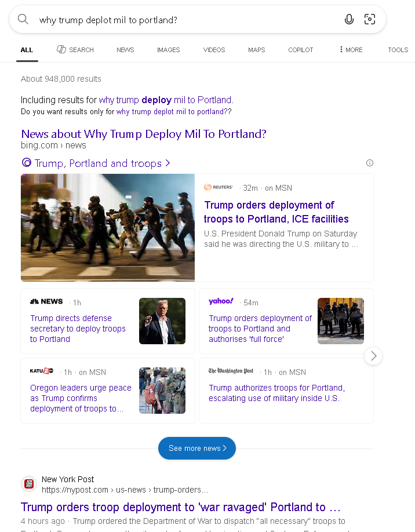
Task: Open 'Trump, Portland and troops' topic link
Action: (x=102, y=163)
